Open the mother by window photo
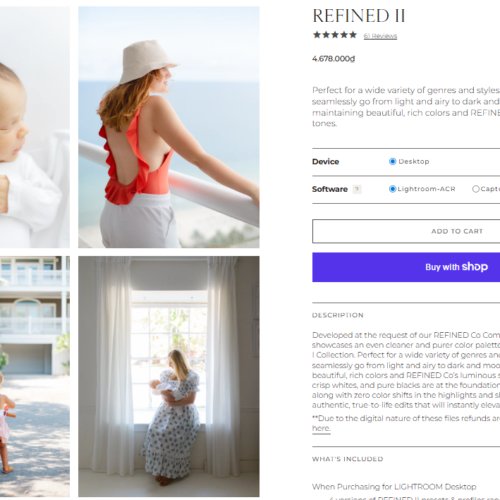 tap(169, 377)
